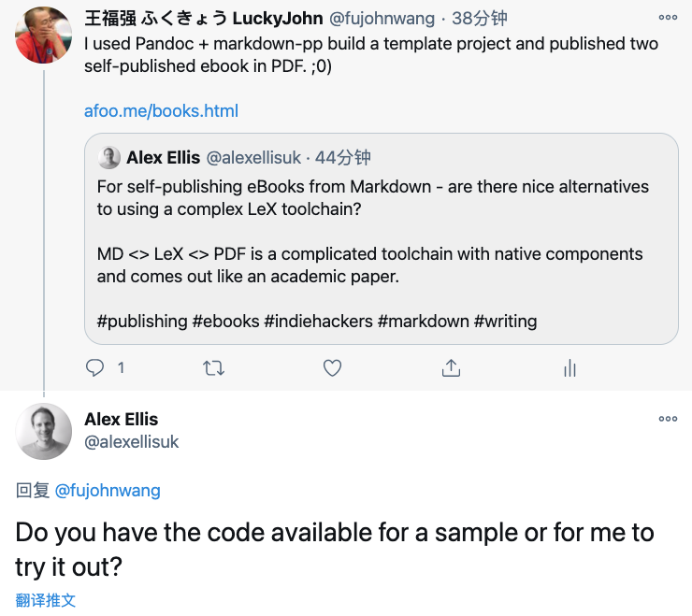Image resolution: width=692 pixels, height=616 pixels.
Task: Open Alex Ellis's large profile avatar
Action: pyautogui.click(x=43, y=431)
